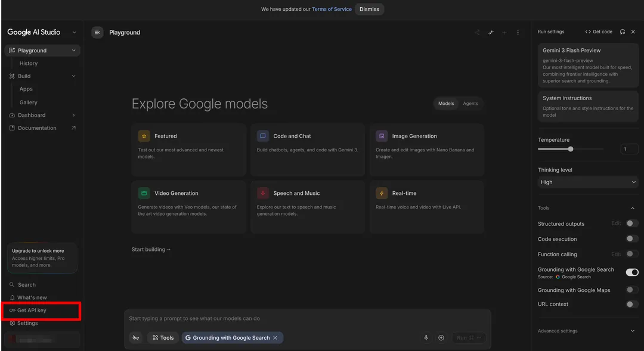Screen dimensions: 644x351
Task: Disable Grounding with Google Search switch
Action: (x=631, y=272)
